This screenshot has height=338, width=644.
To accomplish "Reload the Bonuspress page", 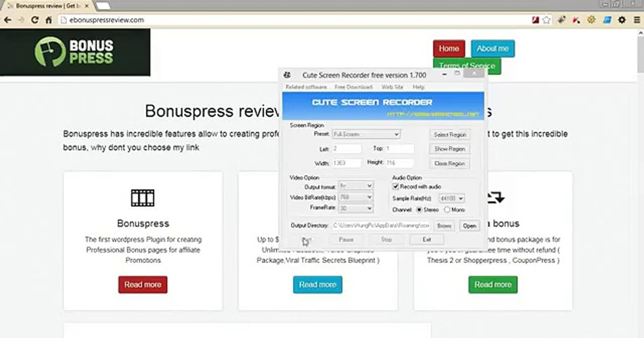I will click(x=35, y=20).
